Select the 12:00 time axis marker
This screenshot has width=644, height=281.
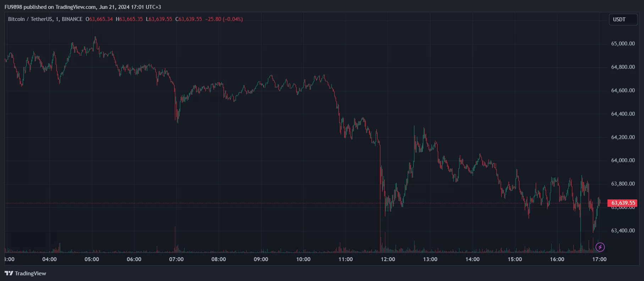click(x=388, y=259)
